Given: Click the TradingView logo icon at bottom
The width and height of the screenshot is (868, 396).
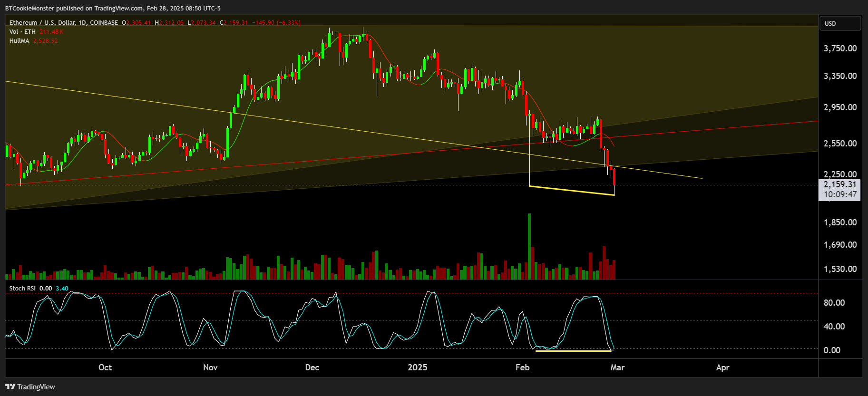Looking at the screenshot, I should click(10, 386).
